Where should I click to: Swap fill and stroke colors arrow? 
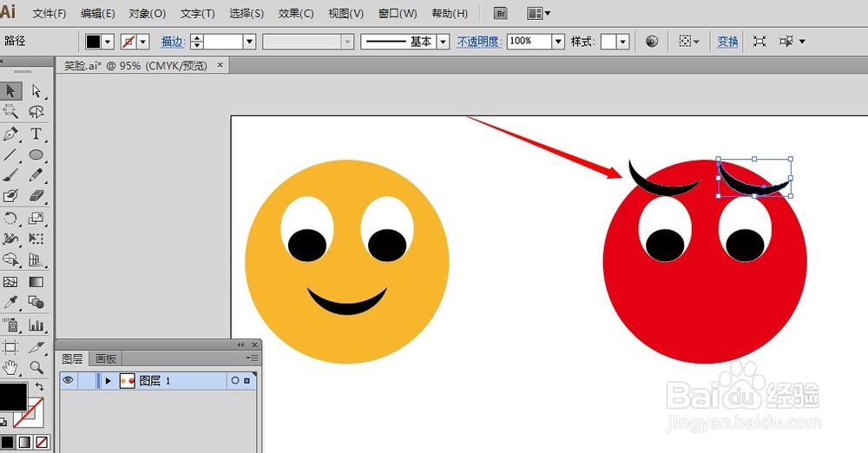(40, 386)
